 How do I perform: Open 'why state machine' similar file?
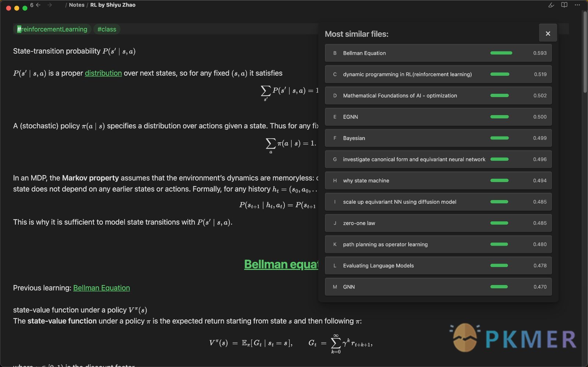tap(438, 181)
